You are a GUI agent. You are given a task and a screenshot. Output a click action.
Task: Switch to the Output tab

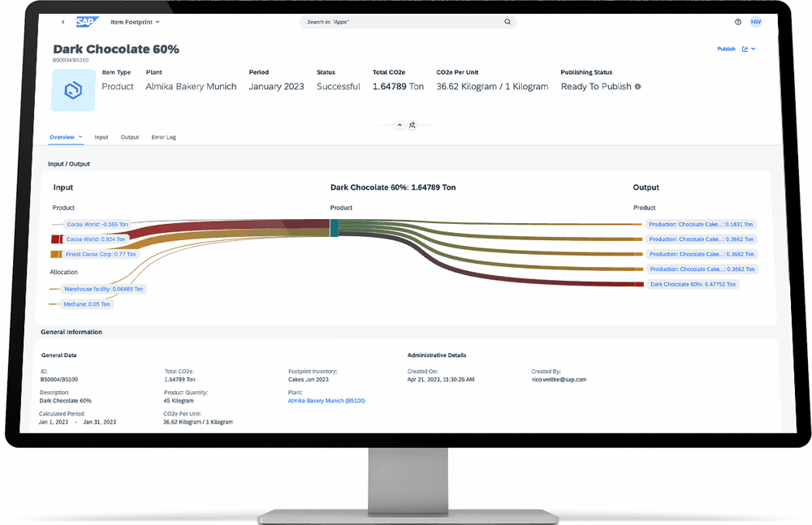point(130,137)
